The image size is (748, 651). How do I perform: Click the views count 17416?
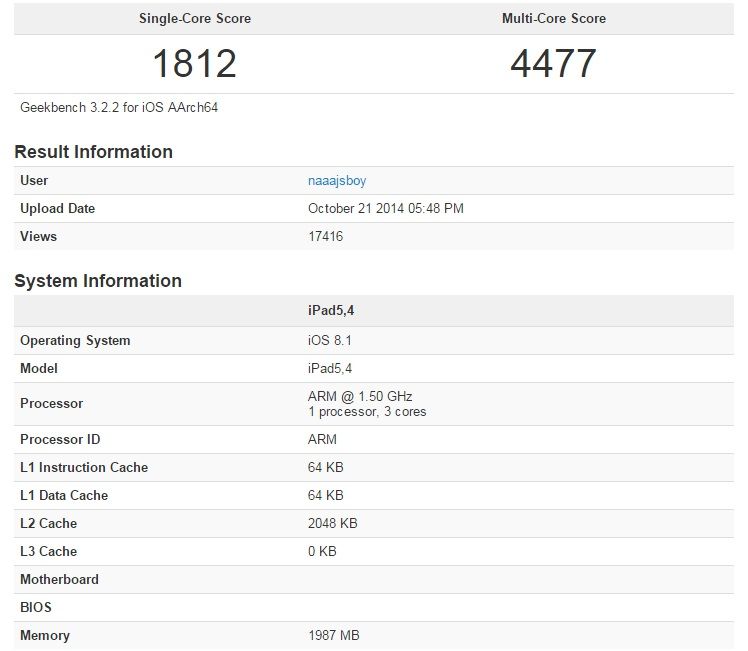pos(325,237)
